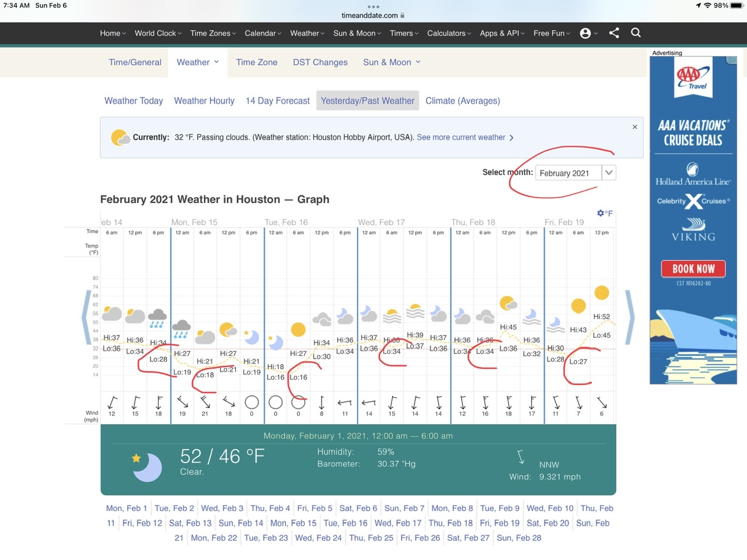Dismiss the current weather banner
This screenshot has height=560, width=747.
click(x=635, y=127)
